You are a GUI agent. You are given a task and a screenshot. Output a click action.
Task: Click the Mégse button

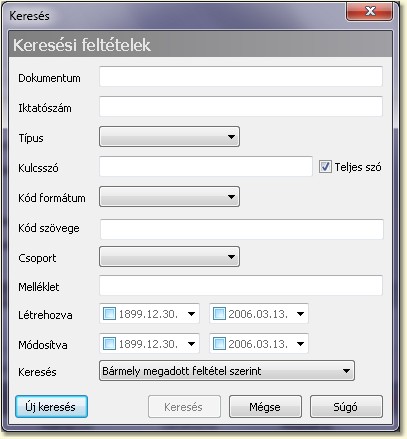coord(265,407)
